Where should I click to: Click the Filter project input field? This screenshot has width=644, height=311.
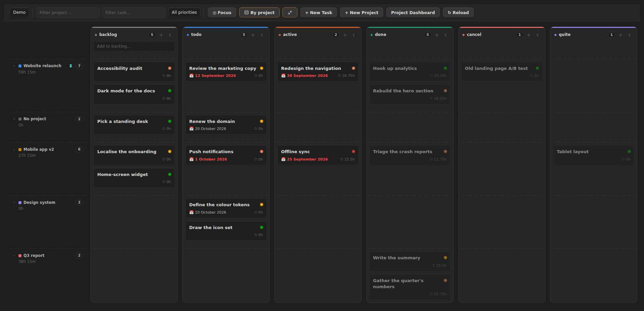[x=68, y=12]
